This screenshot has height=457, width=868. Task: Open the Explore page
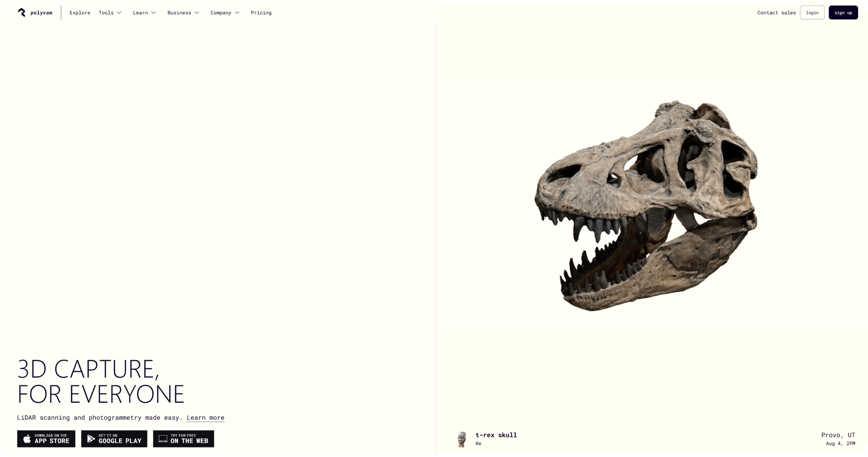(x=80, y=13)
